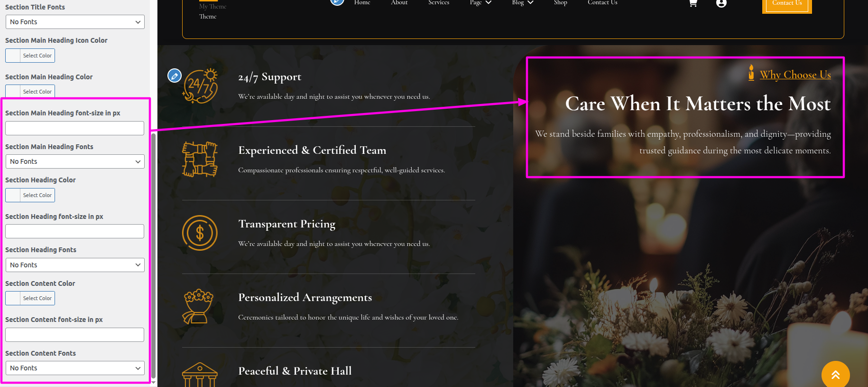868x387 pixels.
Task: Click the candle icon beside Why Choose Us
Action: [751, 73]
